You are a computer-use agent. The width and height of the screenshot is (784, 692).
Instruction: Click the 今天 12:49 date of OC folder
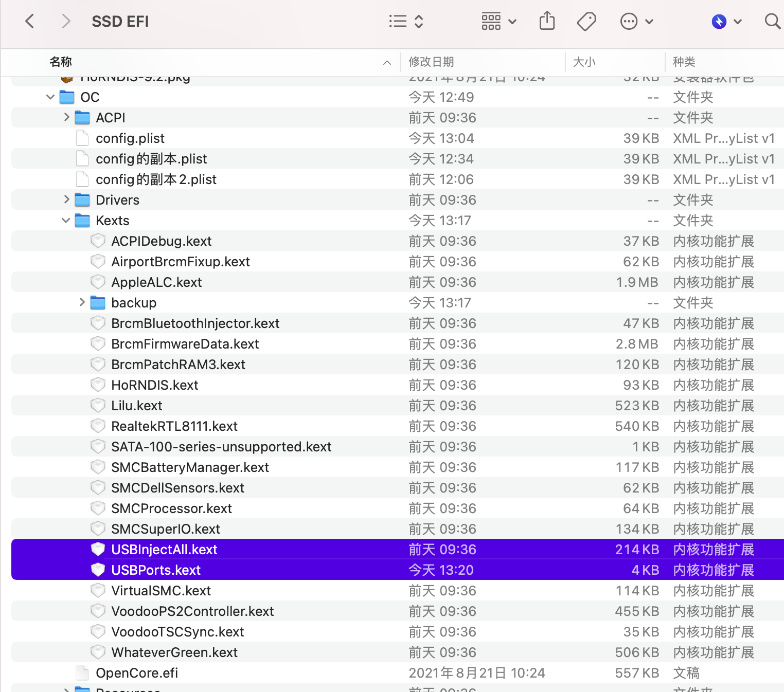441,97
